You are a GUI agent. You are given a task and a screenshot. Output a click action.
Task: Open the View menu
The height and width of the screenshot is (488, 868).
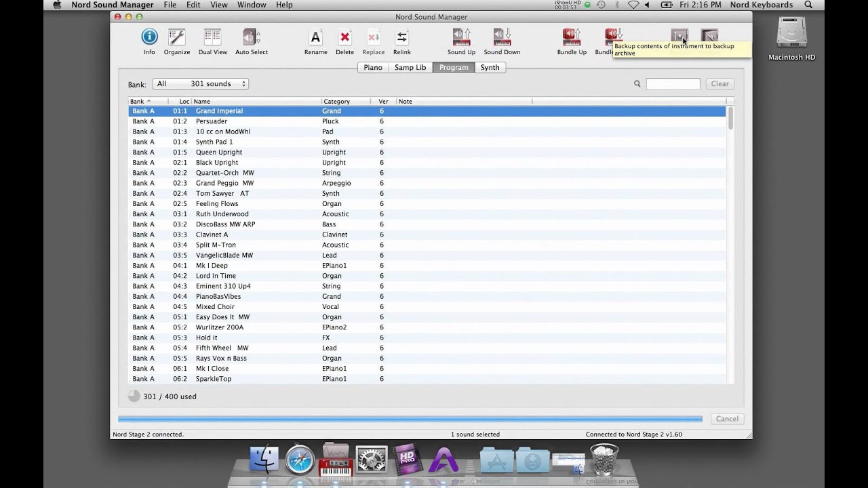click(x=219, y=5)
